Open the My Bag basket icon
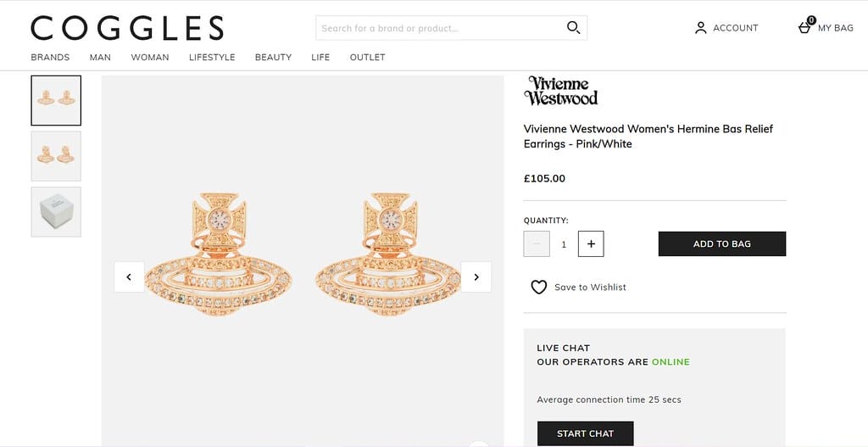 point(805,28)
